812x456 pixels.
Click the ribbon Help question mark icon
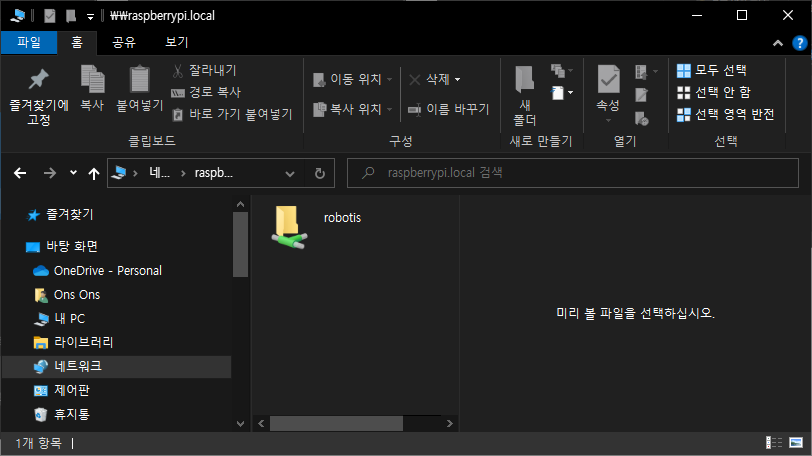798,43
